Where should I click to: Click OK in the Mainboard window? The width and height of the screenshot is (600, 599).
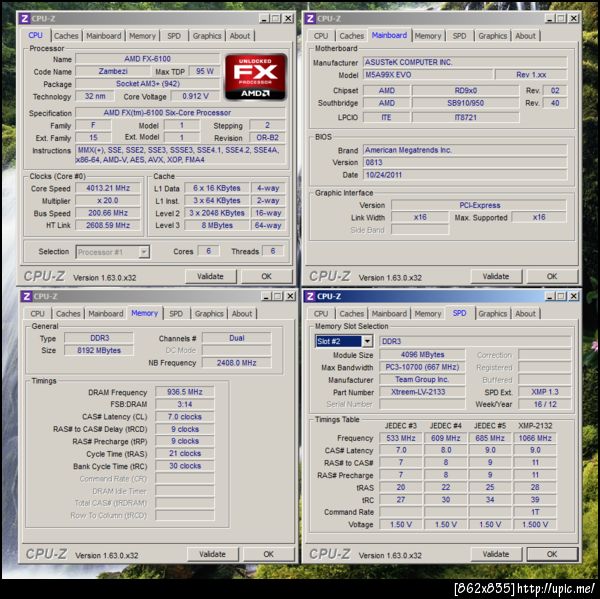pyautogui.click(x=552, y=276)
